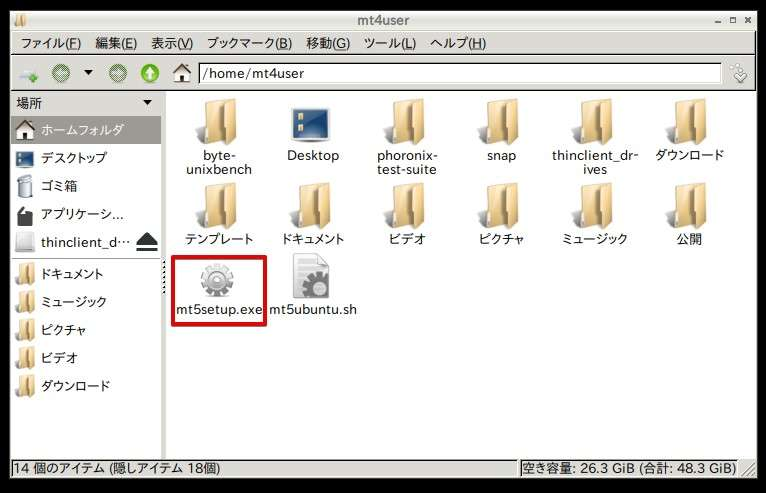Open ビデオ bookmark in sidebar
This screenshot has width=766, height=493.
tap(86, 358)
